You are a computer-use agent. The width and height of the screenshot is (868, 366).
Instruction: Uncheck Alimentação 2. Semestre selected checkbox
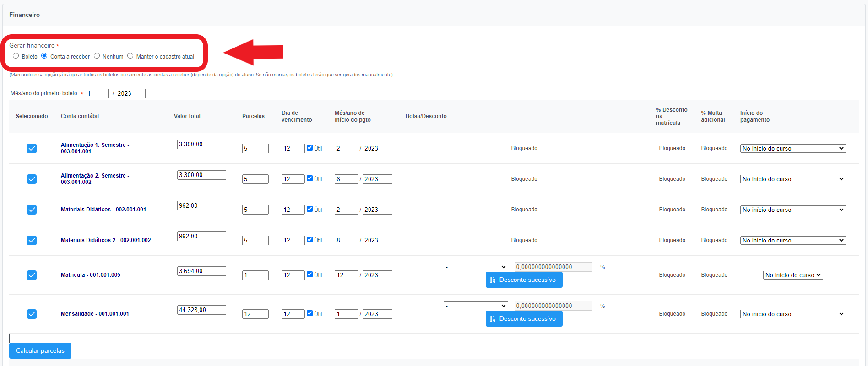click(32, 179)
